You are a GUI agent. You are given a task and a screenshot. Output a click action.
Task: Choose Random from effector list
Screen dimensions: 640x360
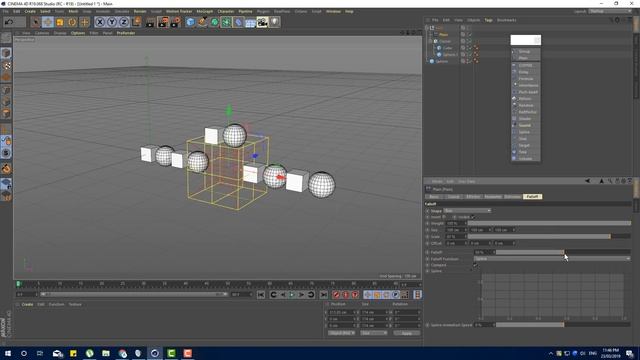click(x=526, y=105)
